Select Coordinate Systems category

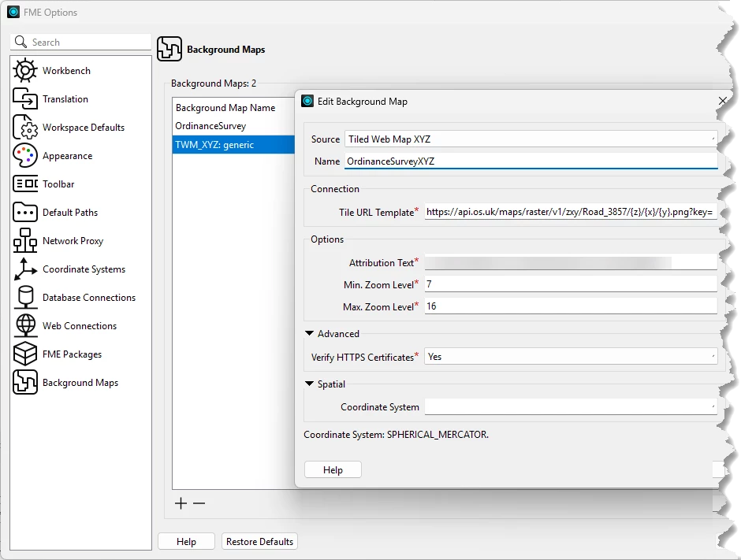84,269
